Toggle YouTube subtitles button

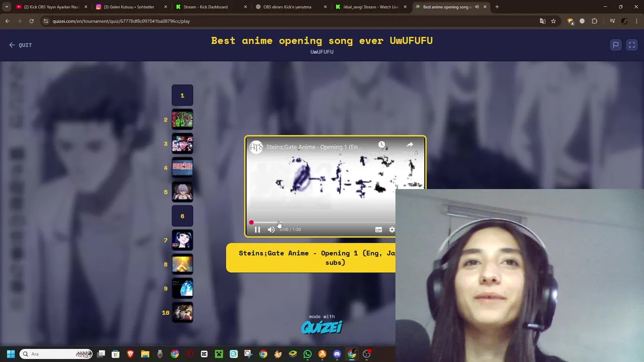tap(378, 229)
